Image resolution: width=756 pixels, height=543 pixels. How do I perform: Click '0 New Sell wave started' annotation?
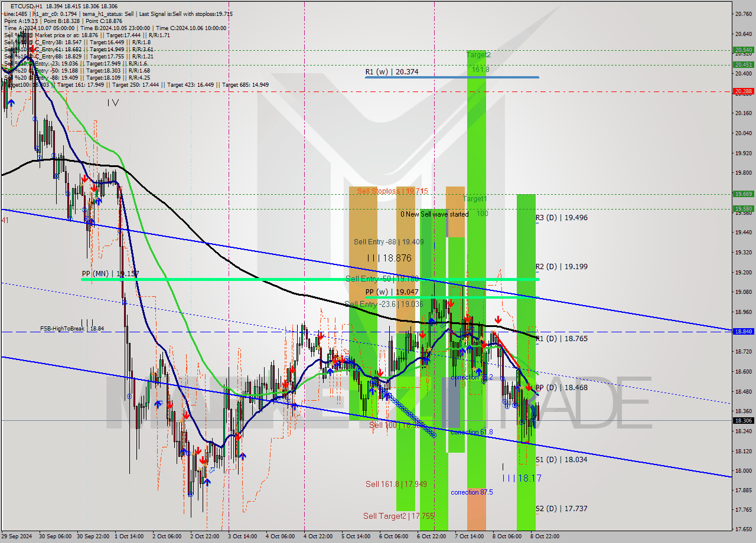[x=434, y=214]
